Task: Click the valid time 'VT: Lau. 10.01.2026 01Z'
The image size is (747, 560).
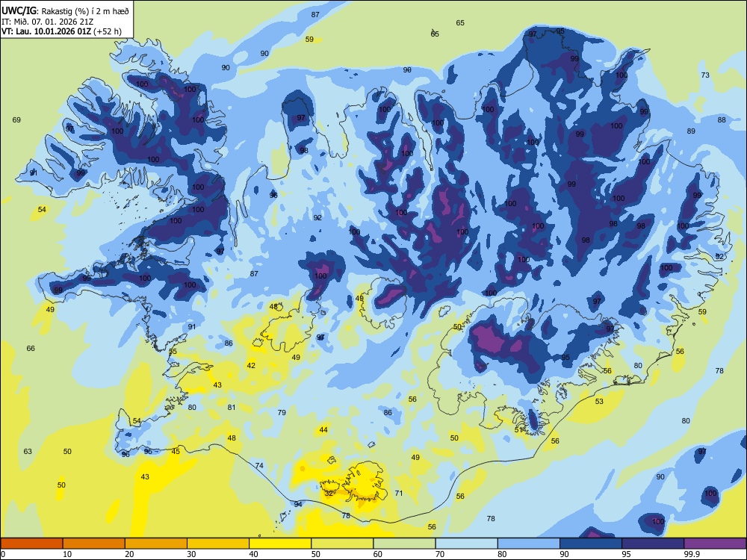Action: (x=46, y=31)
